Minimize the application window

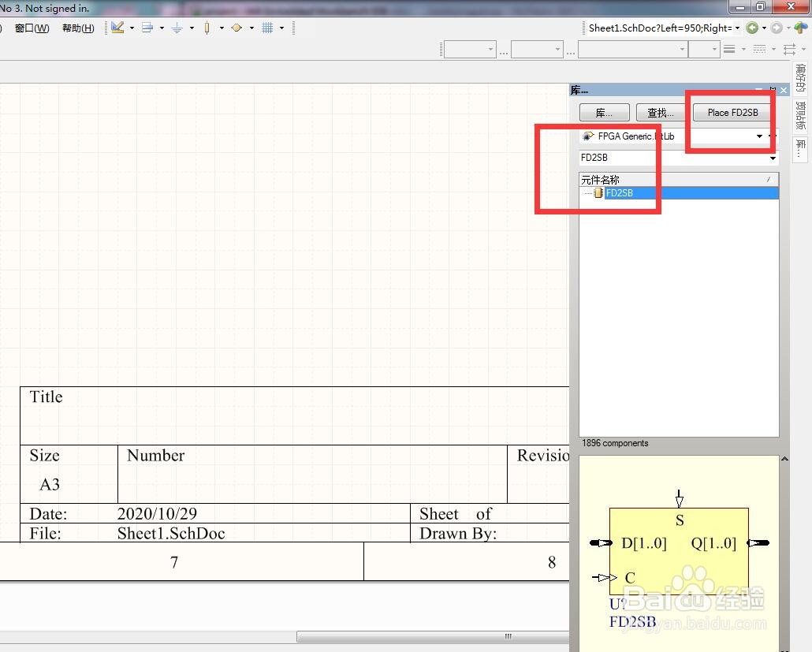pos(740,6)
